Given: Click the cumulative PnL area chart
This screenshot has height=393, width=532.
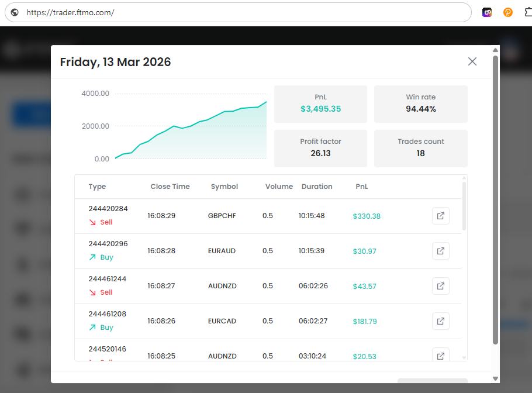Looking at the screenshot, I should [x=191, y=130].
